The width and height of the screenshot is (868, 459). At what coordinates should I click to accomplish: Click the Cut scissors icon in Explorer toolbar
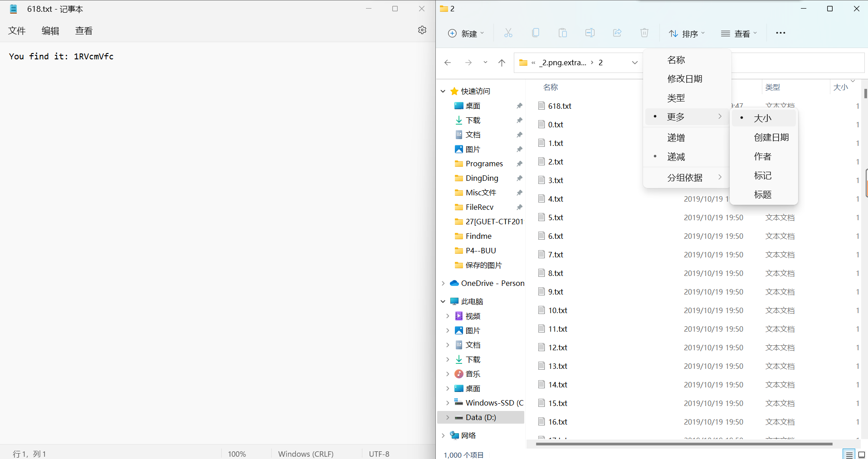click(508, 33)
